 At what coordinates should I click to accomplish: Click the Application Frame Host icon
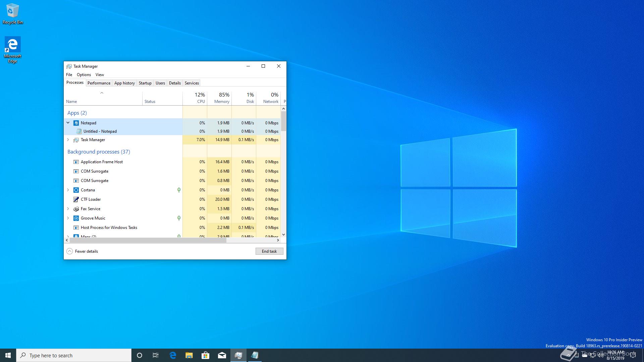(76, 162)
